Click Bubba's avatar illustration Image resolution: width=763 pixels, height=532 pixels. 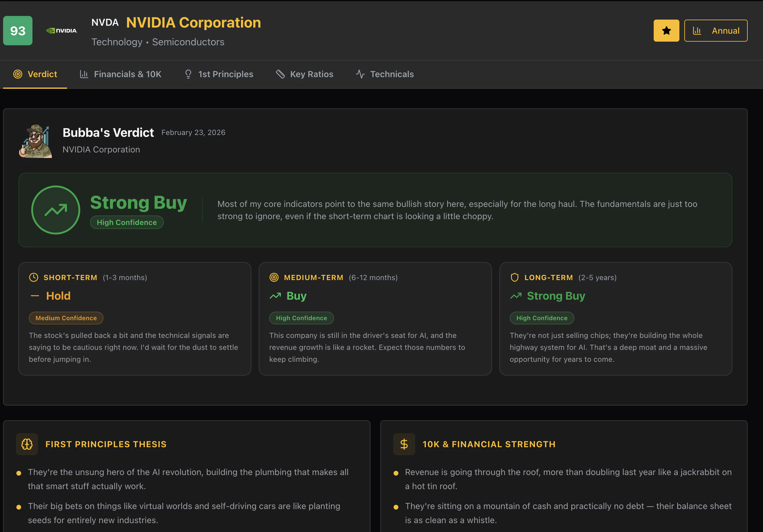(x=36, y=141)
